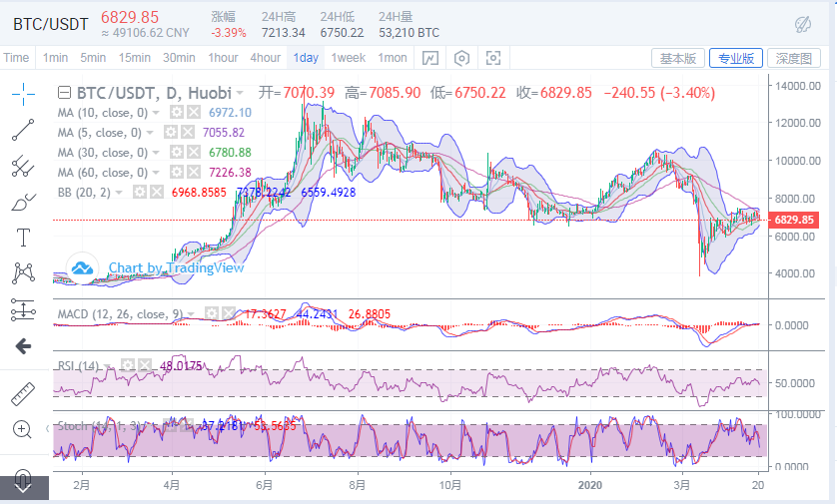Select the 1min interval

tap(56, 58)
